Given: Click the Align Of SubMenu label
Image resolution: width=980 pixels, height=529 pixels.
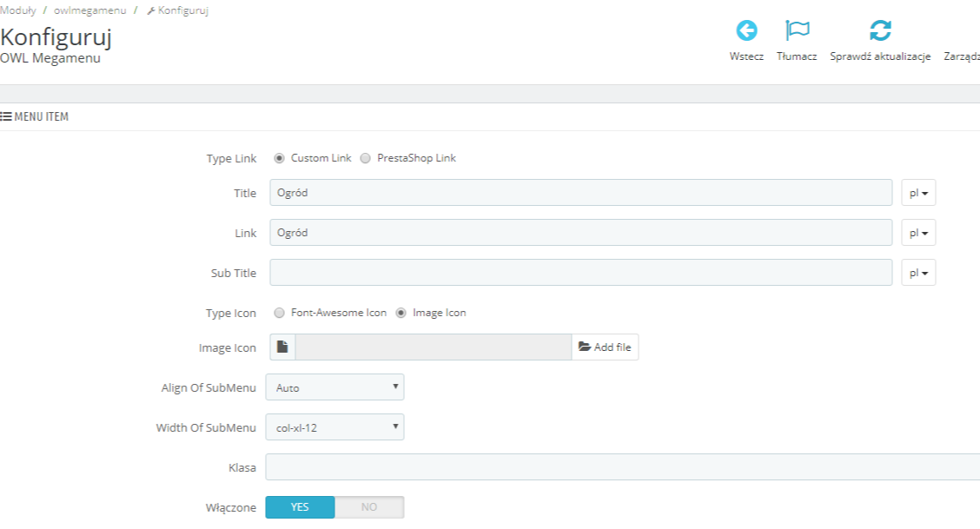Looking at the screenshot, I should [209, 388].
